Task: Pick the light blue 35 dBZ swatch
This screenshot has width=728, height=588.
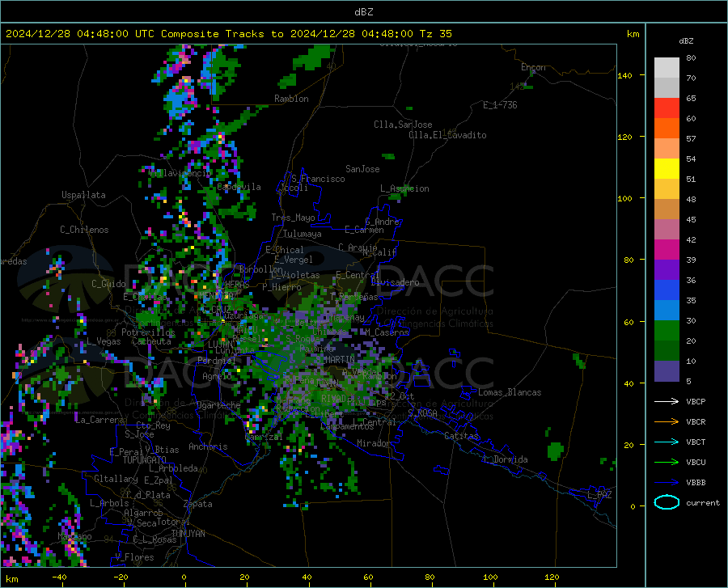Action: (x=667, y=311)
